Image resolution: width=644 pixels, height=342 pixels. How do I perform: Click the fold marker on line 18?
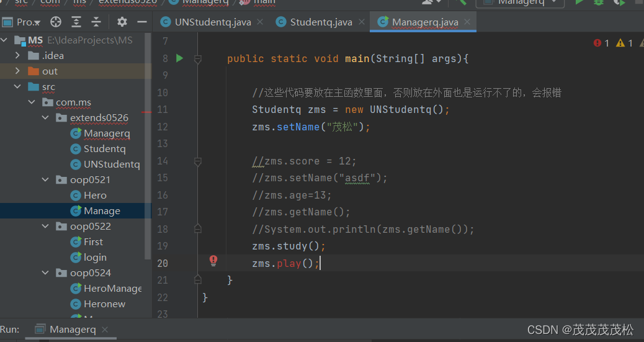click(197, 228)
